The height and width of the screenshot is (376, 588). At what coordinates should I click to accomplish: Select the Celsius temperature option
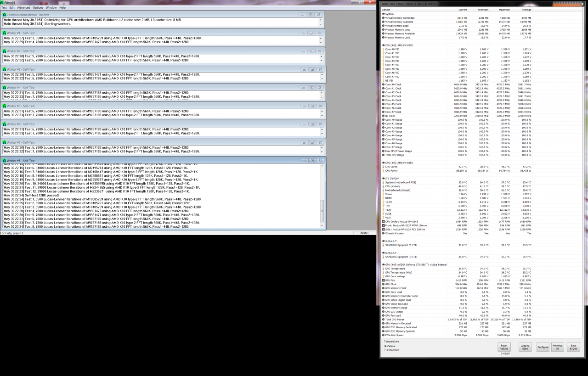tap(385, 346)
